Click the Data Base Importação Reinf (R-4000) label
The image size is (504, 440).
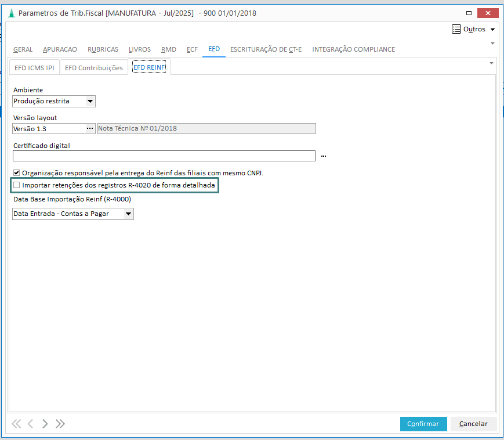[x=72, y=199]
